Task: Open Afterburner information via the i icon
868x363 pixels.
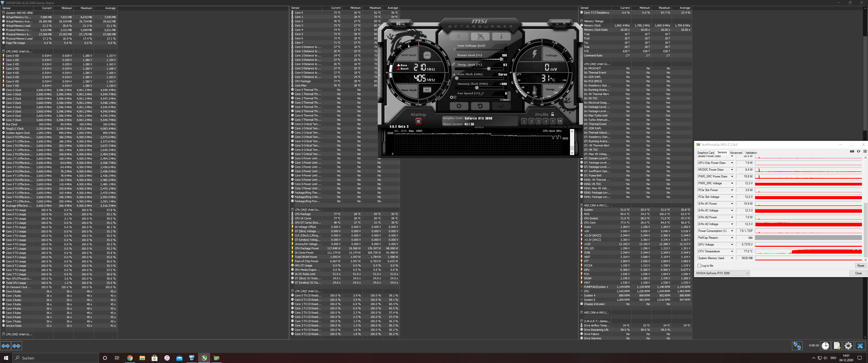Action: pyautogui.click(x=501, y=36)
